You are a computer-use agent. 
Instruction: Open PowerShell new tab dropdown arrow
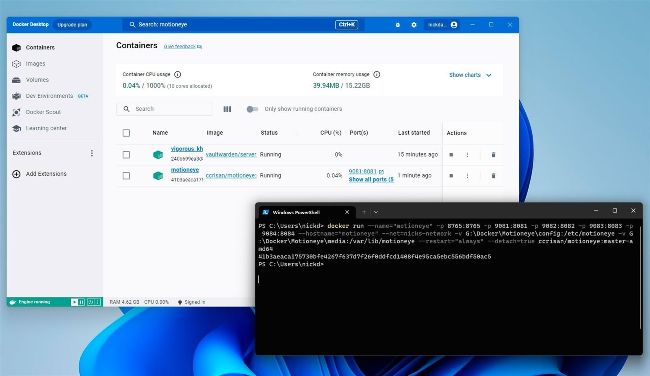(x=376, y=212)
